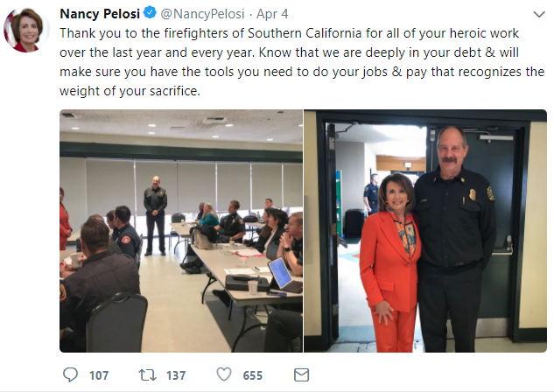Send tweet via the envelope message icon
This screenshot has height=392, width=554.
[301, 374]
